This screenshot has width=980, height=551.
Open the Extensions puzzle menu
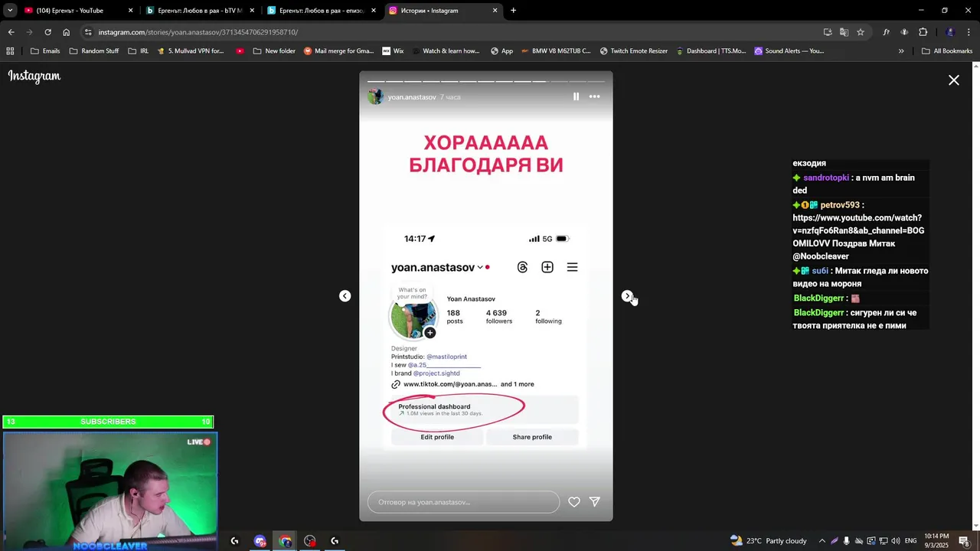click(x=923, y=32)
